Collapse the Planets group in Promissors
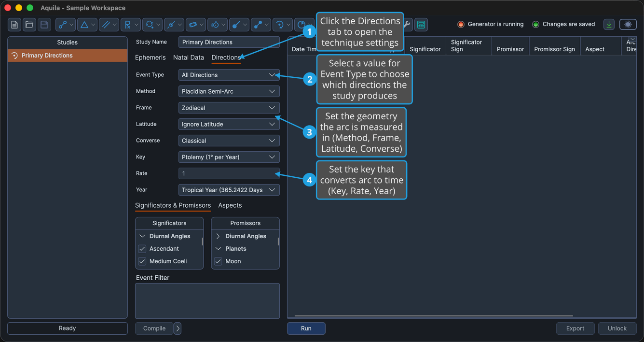Viewport: 644px width, 342px height. point(218,249)
